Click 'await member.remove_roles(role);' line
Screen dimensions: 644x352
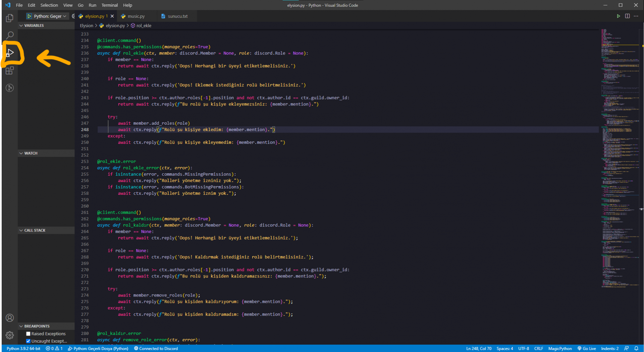point(159,295)
